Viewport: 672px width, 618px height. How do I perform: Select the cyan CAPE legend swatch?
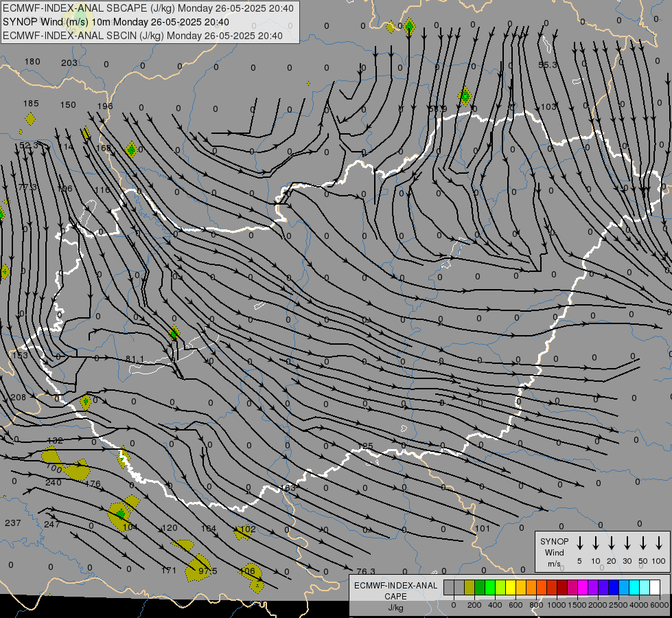634,588
